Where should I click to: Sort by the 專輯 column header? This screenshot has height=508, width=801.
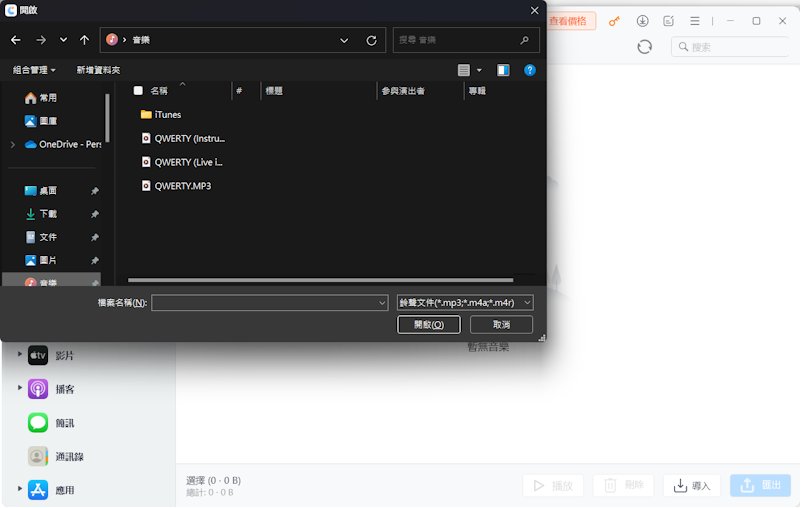477,91
